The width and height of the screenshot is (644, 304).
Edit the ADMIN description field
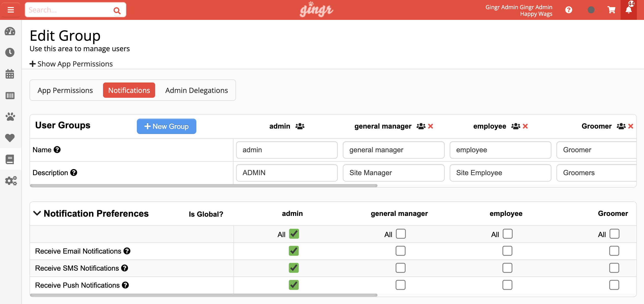[x=287, y=173]
